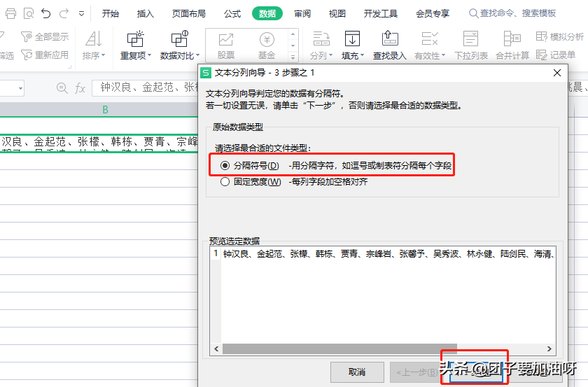588x387 pixels.
Task: Select the 数据 ribbon tab
Action: [267, 14]
